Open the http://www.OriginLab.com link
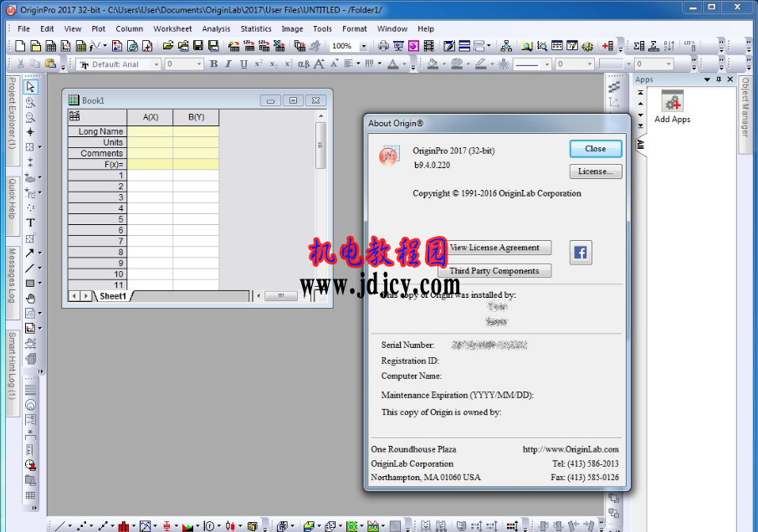This screenshot has height=532, width=758. 571,449
